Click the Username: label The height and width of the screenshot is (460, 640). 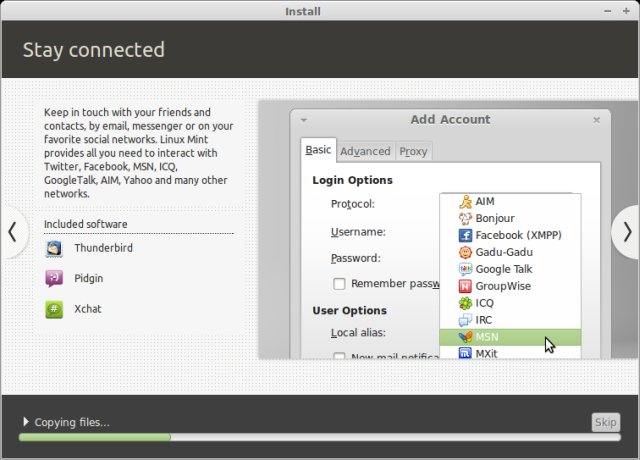tap(358, 232)
